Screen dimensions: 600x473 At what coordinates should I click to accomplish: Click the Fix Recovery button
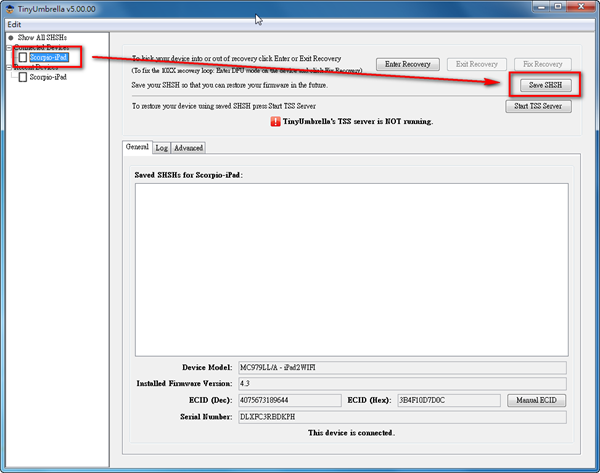tap(543, 64)
